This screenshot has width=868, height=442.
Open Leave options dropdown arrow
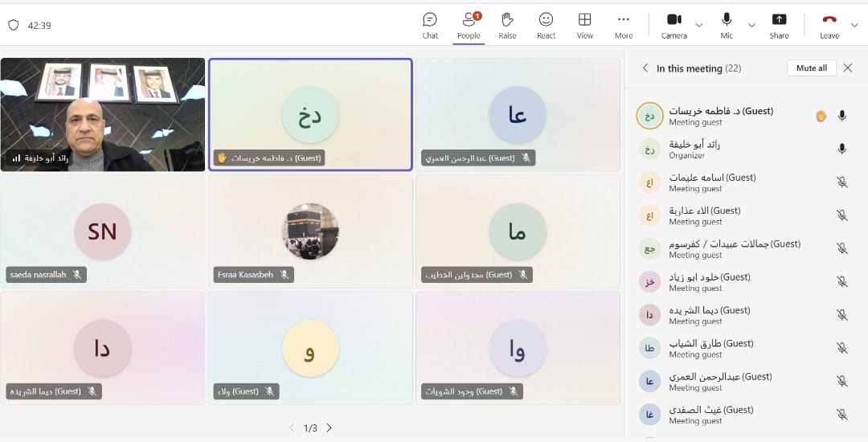coord(854,25)
